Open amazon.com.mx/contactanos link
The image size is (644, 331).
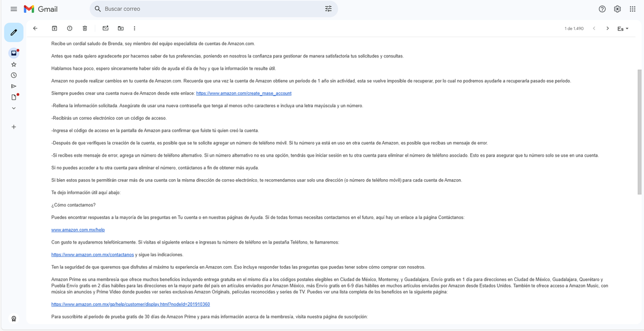(x=92, y=254)
